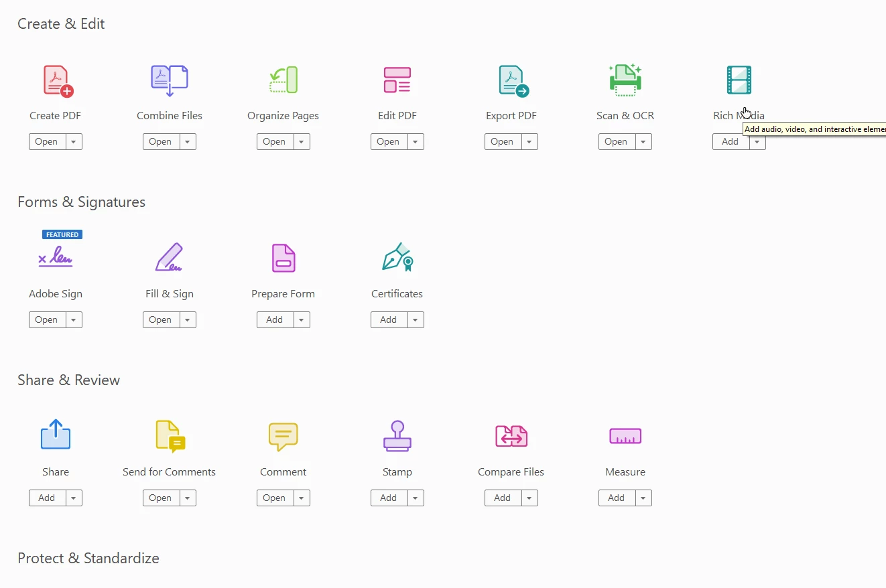The image size is (886, 588).
Task: Expand the Scan & OCR dropdown arrow
Action: pos(643,141)
